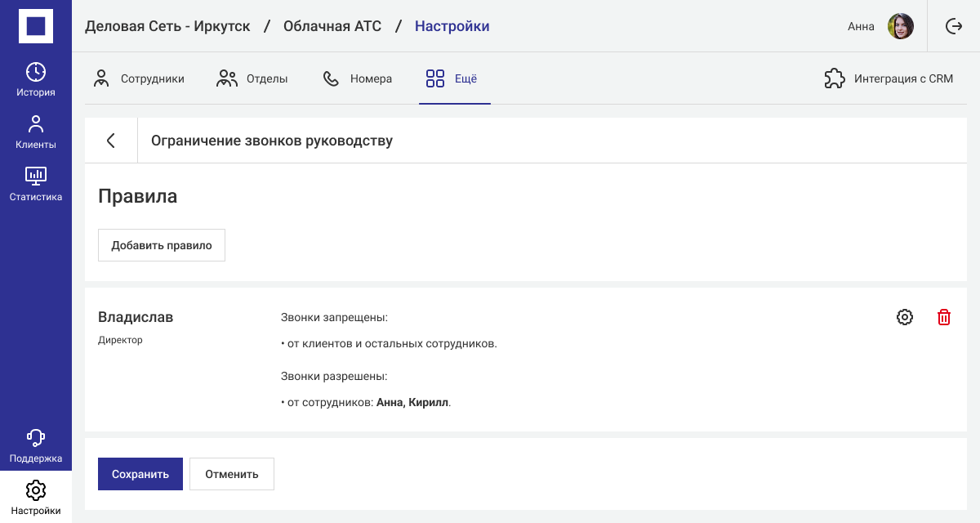This screenshot has width=980, height=523.
Task: Open Anna's profile avatar
Action: (900, 26)
